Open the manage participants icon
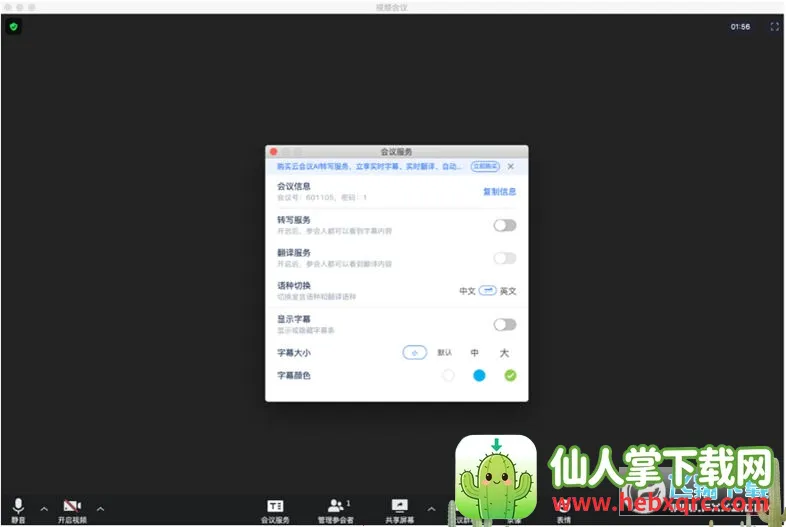This screenshot has width=786, height=527. (336, 506)
